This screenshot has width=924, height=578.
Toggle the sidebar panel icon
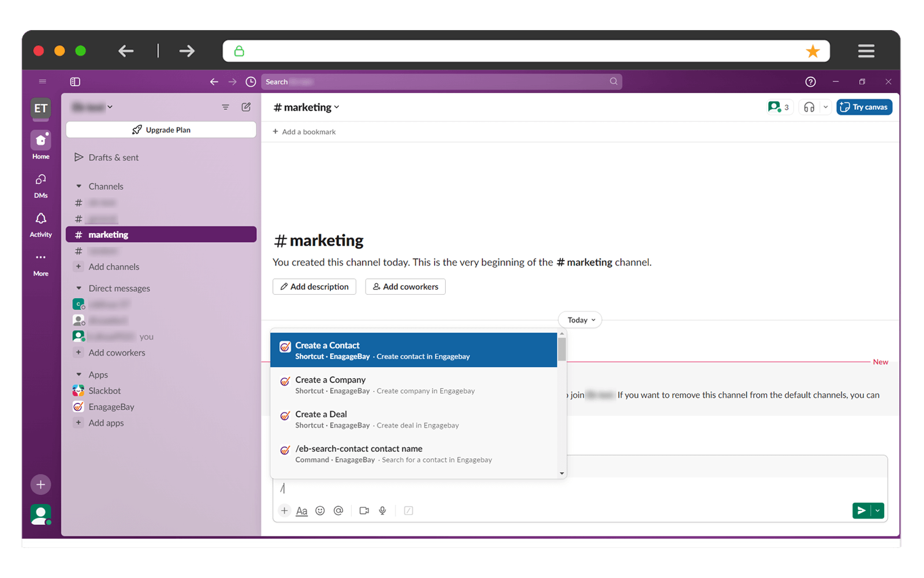tap(75, 81)
